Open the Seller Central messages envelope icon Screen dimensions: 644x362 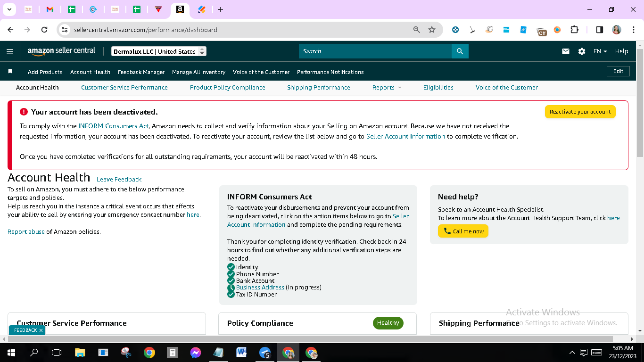pos(566,51)
